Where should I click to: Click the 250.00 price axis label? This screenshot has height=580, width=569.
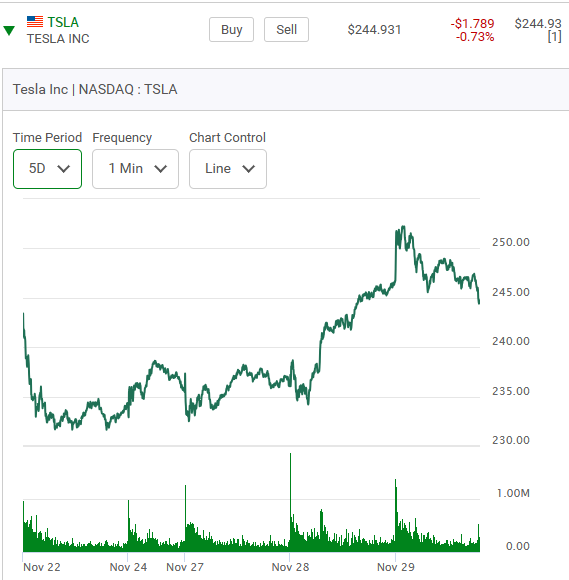(x=511, y=242)
